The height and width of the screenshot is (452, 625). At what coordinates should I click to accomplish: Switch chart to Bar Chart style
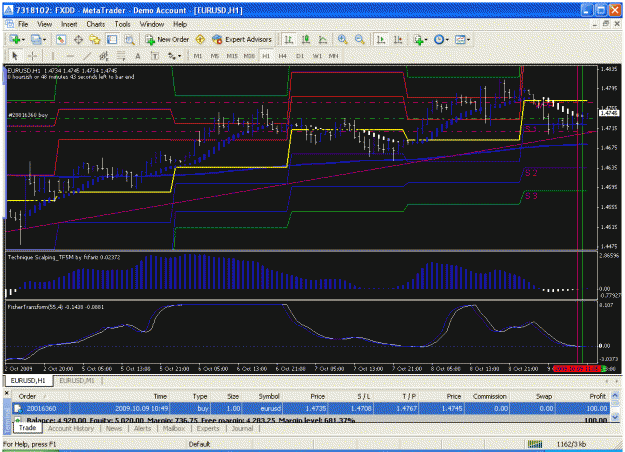click(289, 39)
